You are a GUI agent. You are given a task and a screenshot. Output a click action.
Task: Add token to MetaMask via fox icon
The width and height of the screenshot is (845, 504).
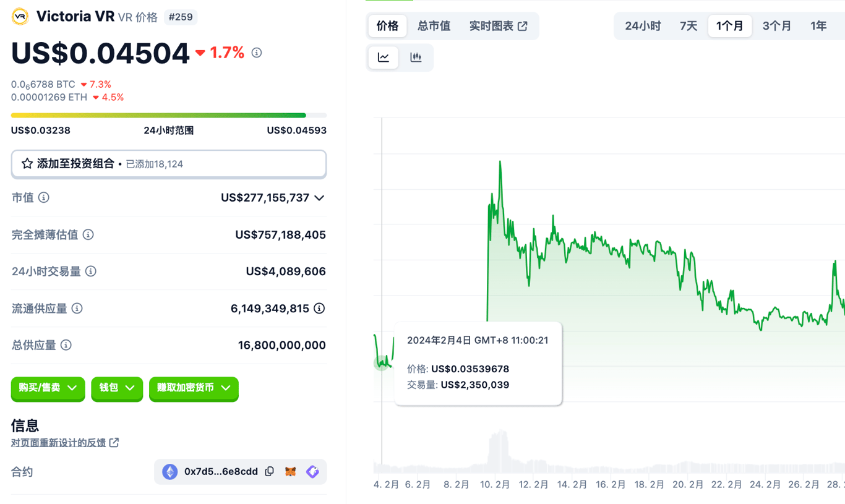click(290, 472)
